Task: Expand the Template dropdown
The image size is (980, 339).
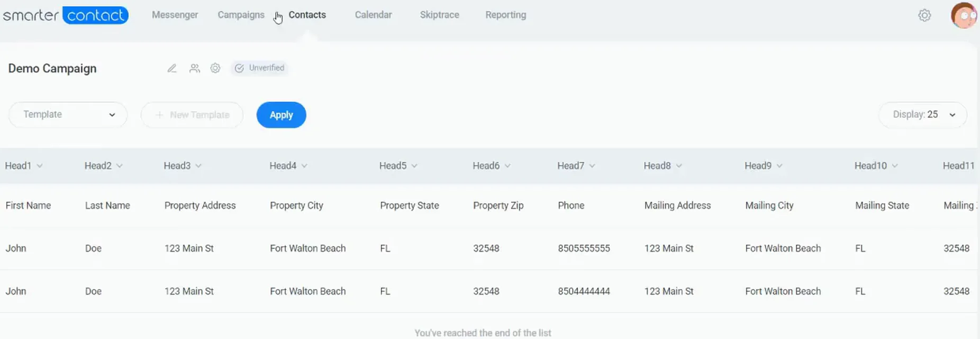Action: (x=68, y=114)
